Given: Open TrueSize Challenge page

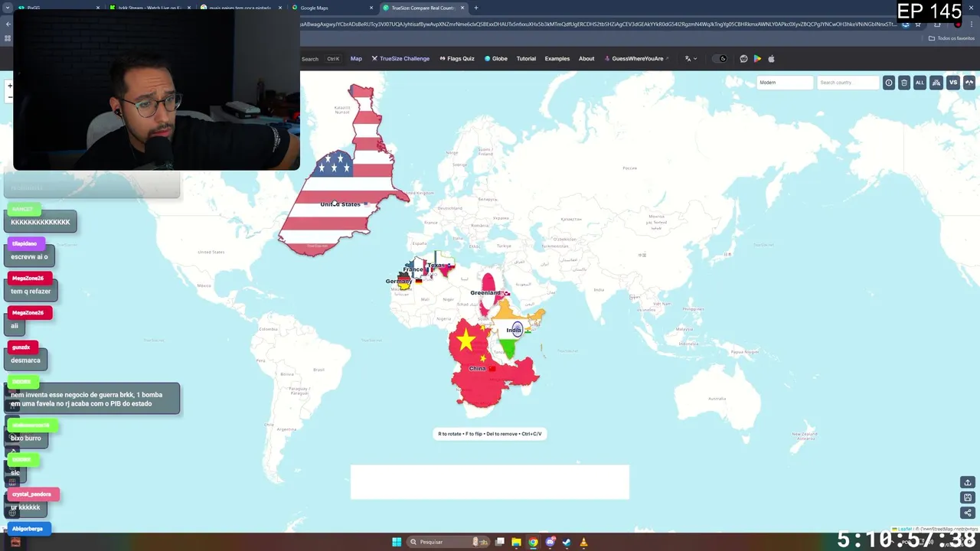Looking at the screenshot, I should [x=400, y=59].
